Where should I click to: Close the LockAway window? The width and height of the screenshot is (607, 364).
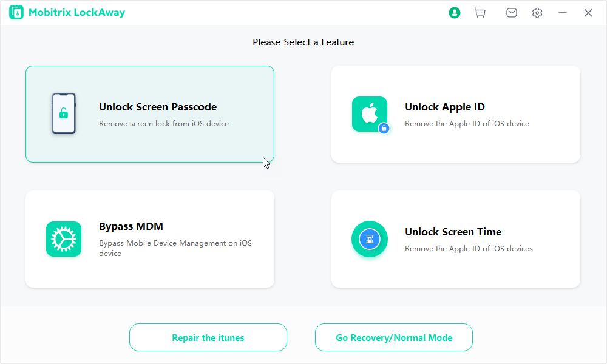click(588, 13)
